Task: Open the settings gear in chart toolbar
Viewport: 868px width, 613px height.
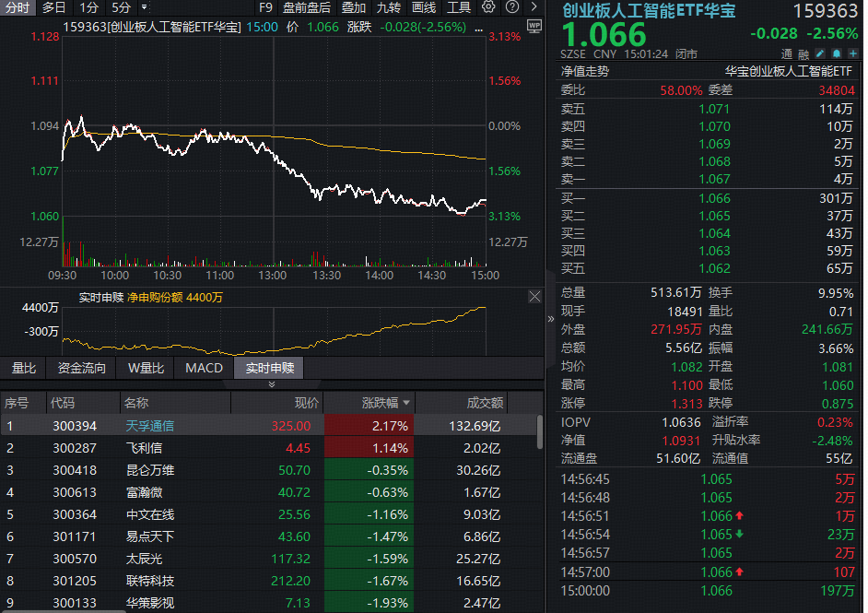Action: point(488,7)
